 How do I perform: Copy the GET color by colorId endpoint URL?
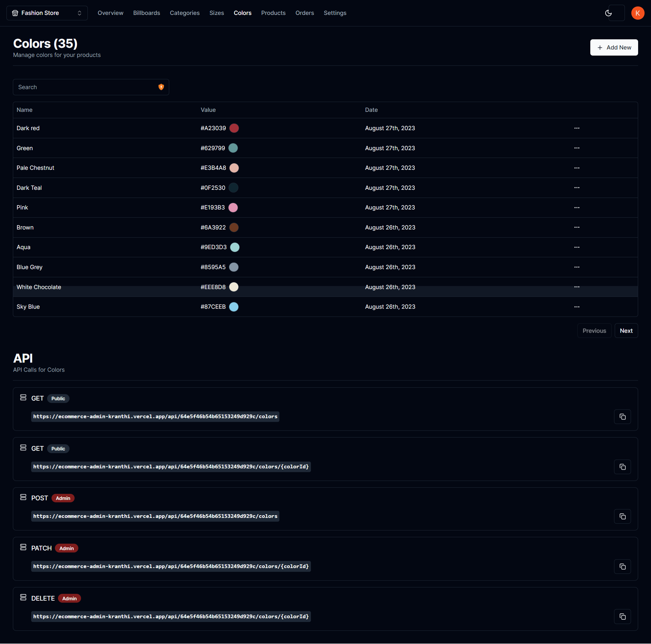click(622, 467)
